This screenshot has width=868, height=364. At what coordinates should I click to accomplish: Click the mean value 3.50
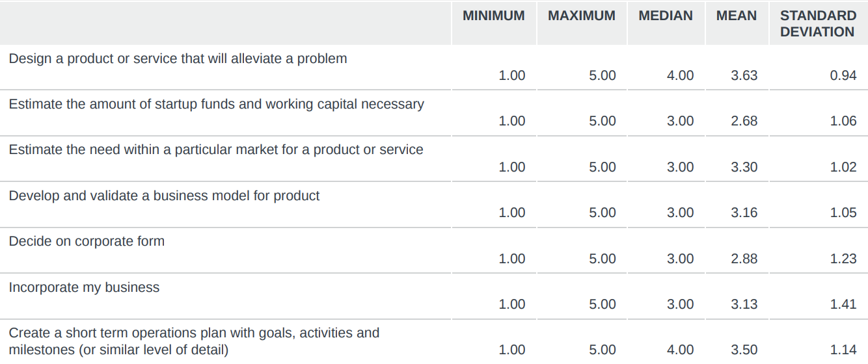pyautogui.click(x=744, y=350)
